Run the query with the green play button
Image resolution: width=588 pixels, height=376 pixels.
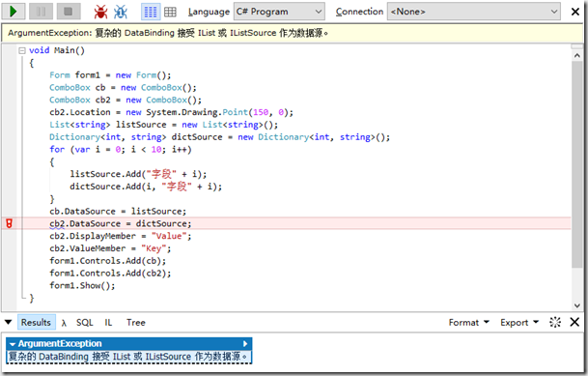click(14, 12)
